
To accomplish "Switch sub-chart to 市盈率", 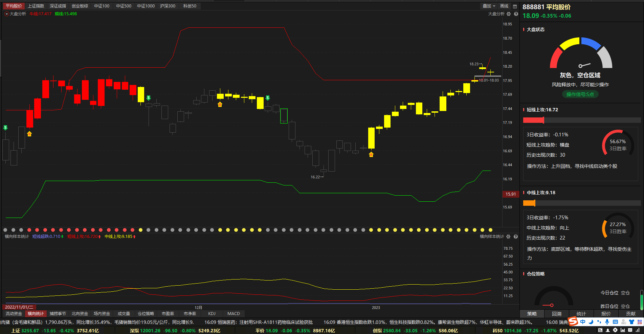I will point(168,314).
